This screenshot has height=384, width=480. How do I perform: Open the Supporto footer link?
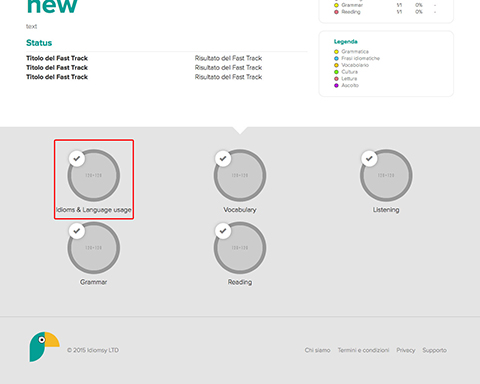click(435, 350)
